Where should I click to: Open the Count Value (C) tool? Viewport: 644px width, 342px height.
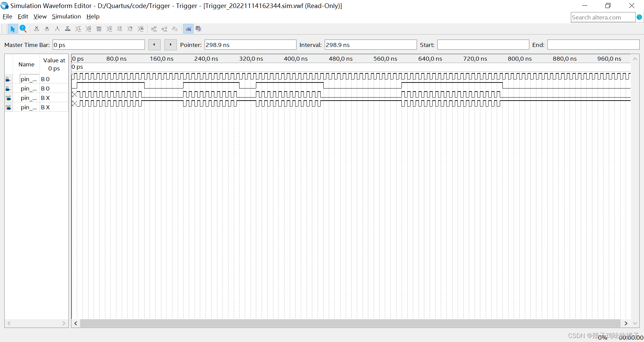(109, 29)
